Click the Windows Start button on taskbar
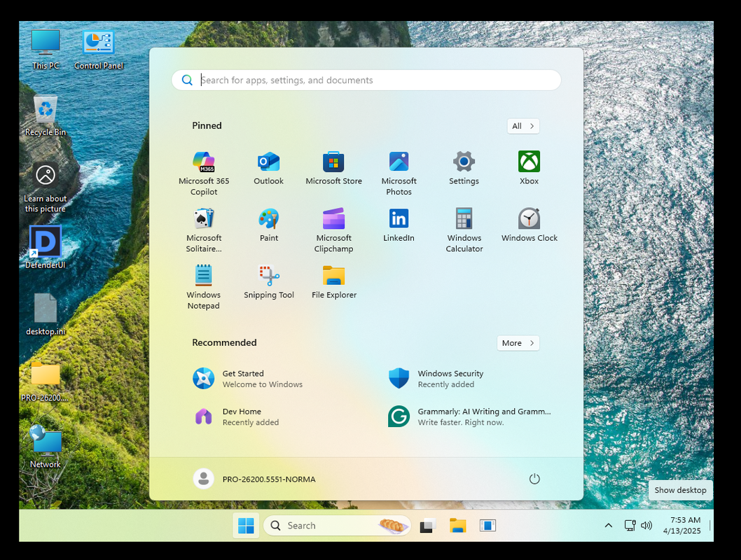741x560 pixels. (x=246, y=526)
